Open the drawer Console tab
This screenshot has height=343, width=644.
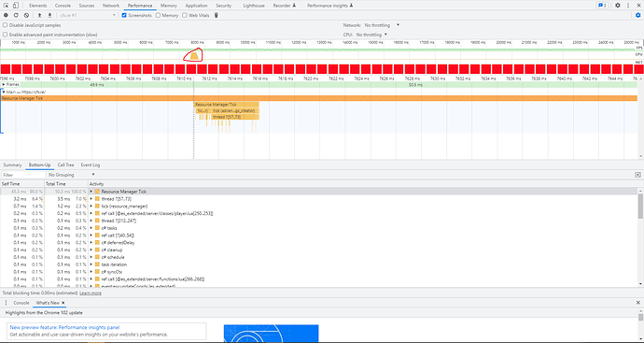tap(21, 303)
